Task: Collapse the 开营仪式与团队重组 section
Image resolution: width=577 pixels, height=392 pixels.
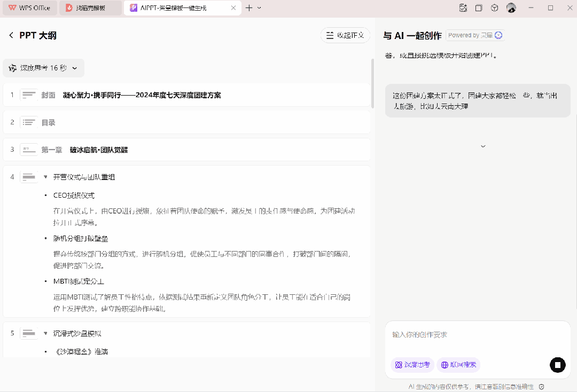Action: coord(45,177)
